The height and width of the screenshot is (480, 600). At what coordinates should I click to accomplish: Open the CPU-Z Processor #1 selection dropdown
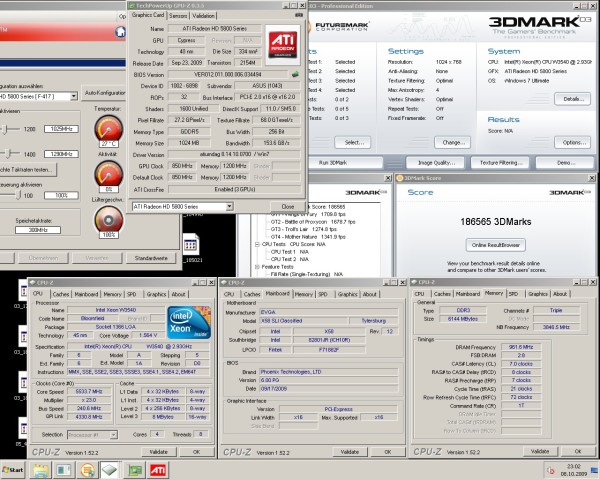tap(113, 435)
